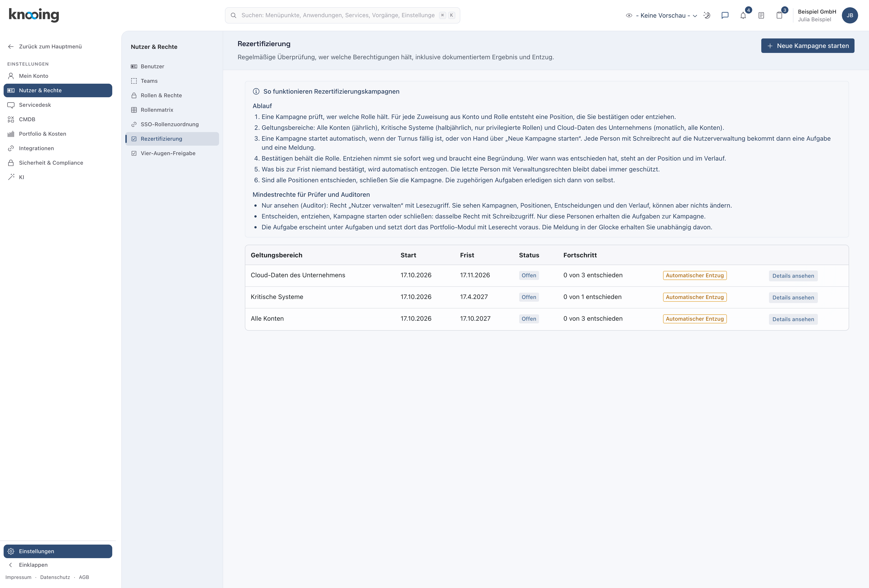
Task: View details for Kritische Systeme campaign
Action: 793,298
